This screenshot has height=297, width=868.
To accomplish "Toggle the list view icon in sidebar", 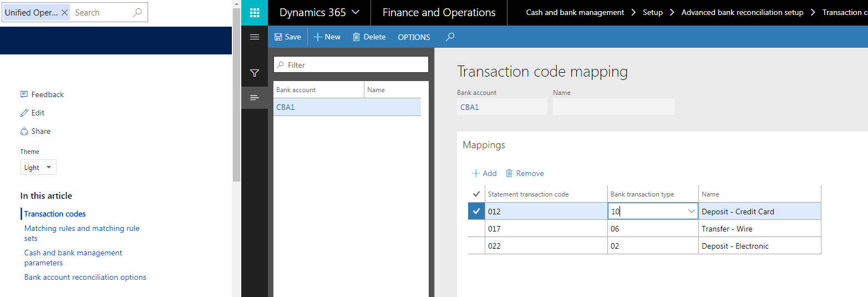I will click(255, 98).
